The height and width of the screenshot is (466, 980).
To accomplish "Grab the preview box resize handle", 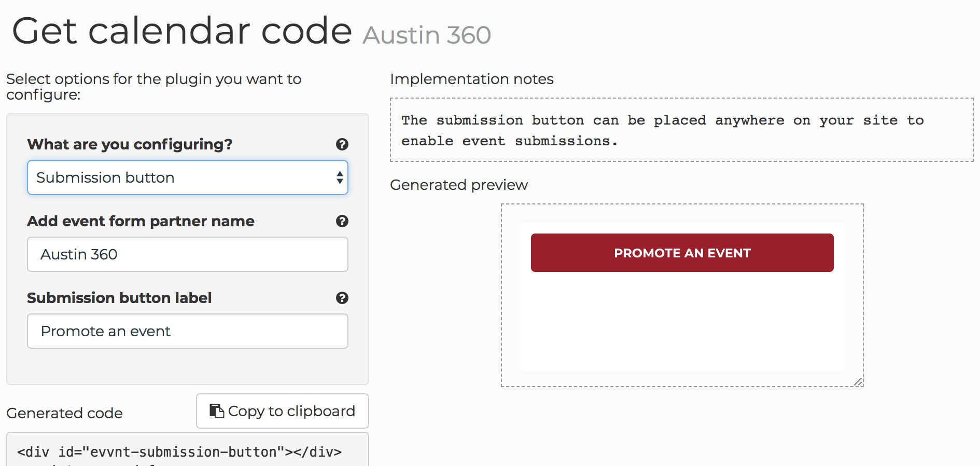I will (858, 381).
